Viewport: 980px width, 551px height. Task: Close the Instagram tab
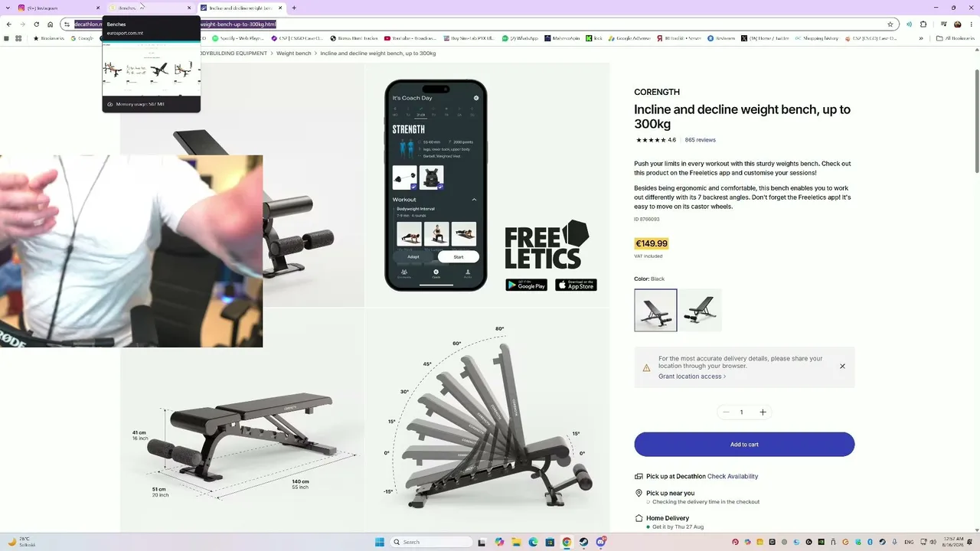point(98,8)
